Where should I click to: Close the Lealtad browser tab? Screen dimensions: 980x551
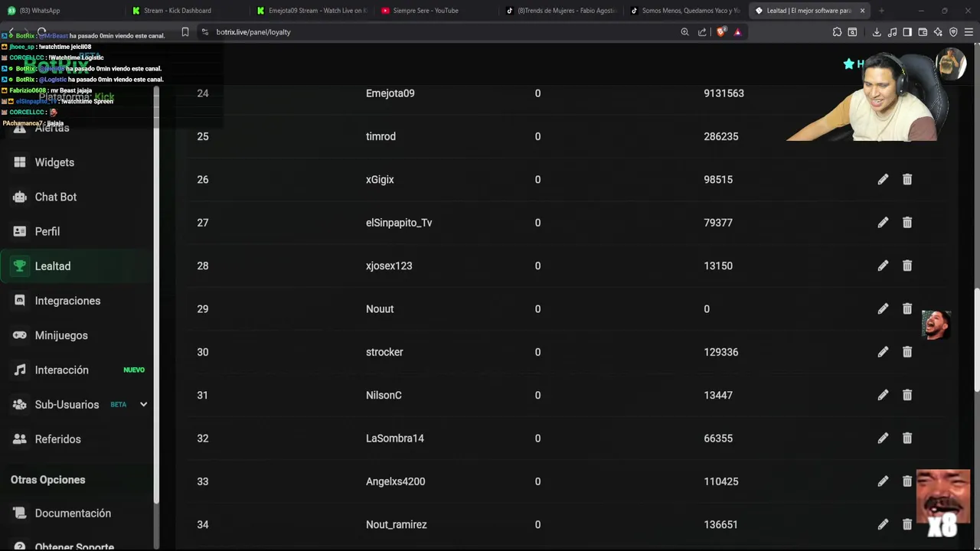pos(862,11)
